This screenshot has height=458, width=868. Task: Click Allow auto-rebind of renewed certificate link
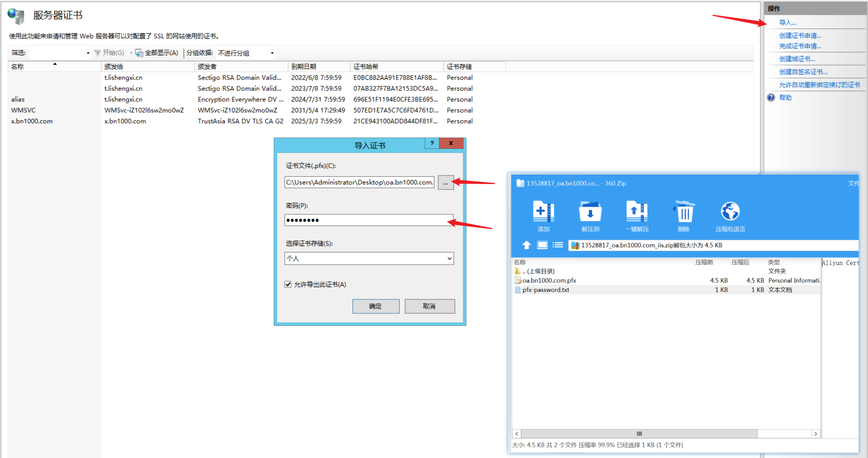(819, 85)
